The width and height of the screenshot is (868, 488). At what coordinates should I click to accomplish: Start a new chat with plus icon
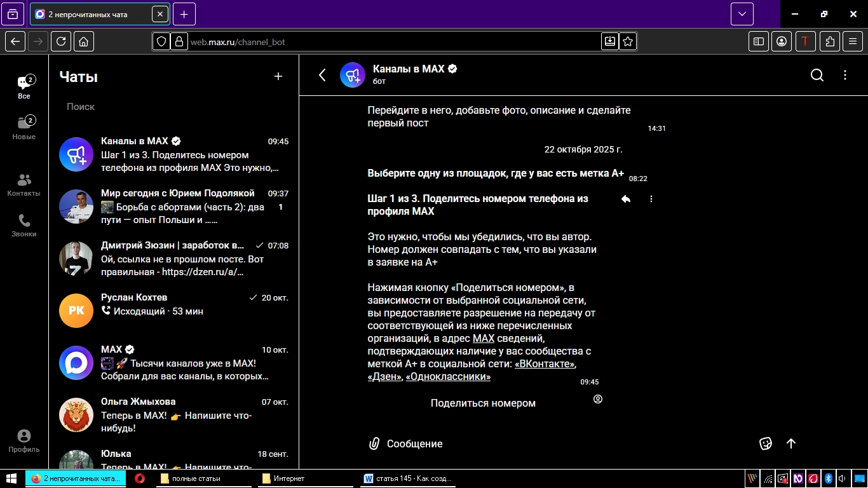pos(278,76)
